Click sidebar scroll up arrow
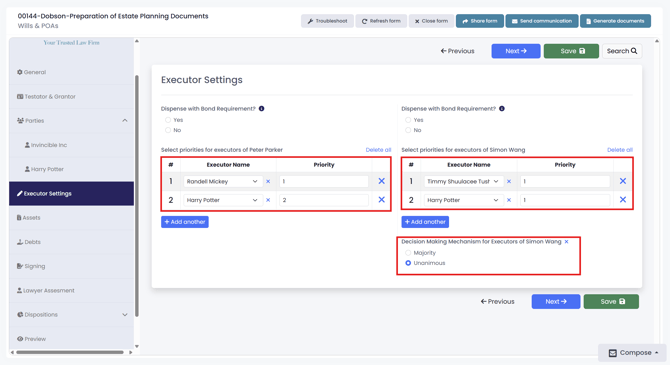 point(137,41)
